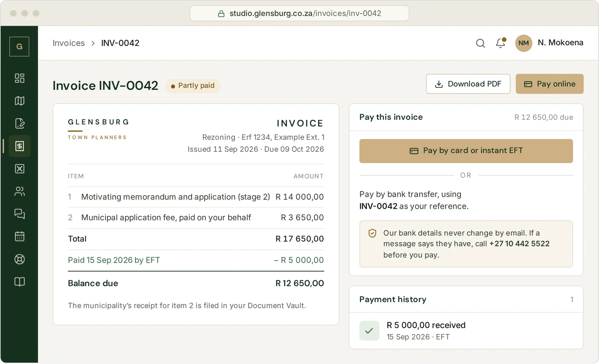
Task: Click the Pay online button
Action: click(550, 84)
